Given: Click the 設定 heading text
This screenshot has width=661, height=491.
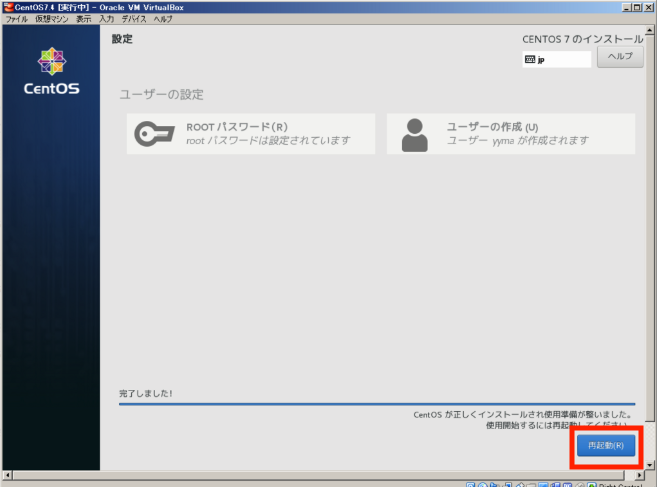Looking at the screenshot, I should point(123,39).
